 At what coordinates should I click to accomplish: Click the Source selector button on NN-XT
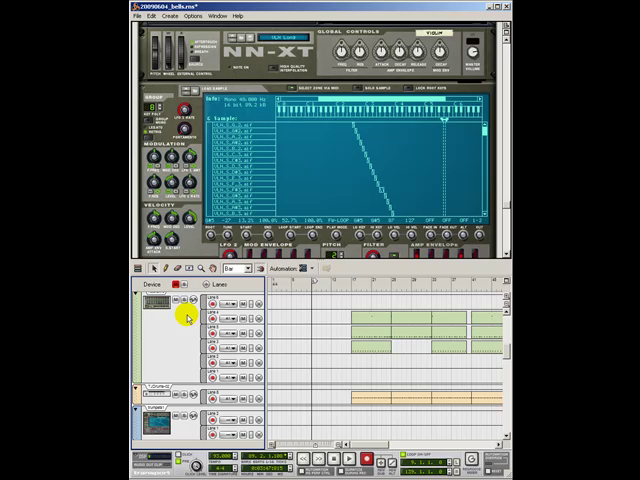click(196, 59)
